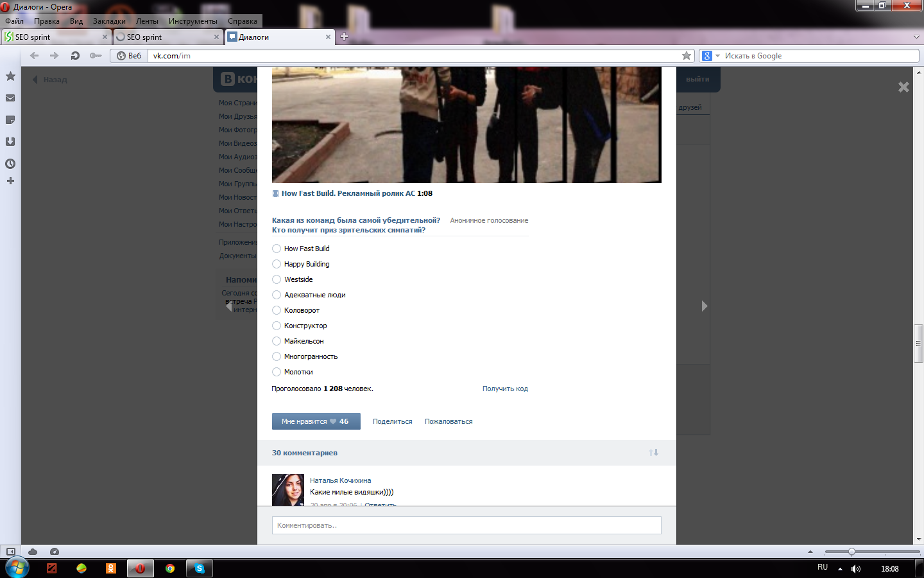The width and height of the screenshot is (924, 578).
Task: Show the next item with the right arrow
Action: 705,306
